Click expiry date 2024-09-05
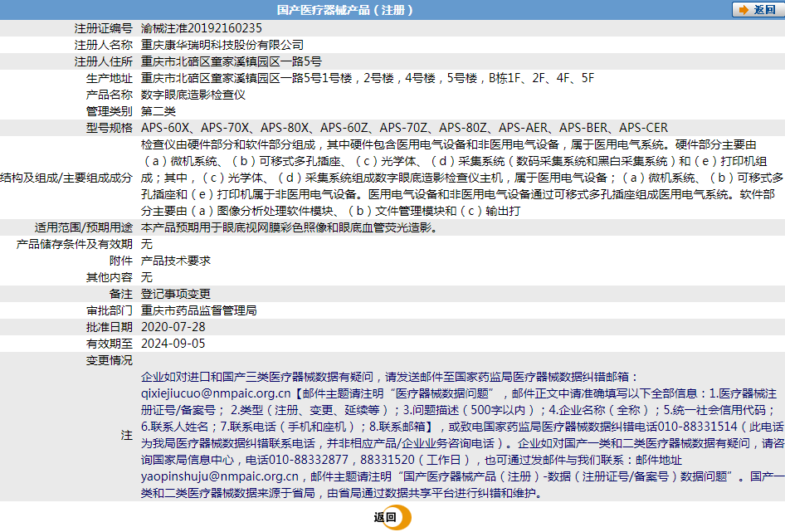Screen dimensions: 785x532 click(173, 343)
